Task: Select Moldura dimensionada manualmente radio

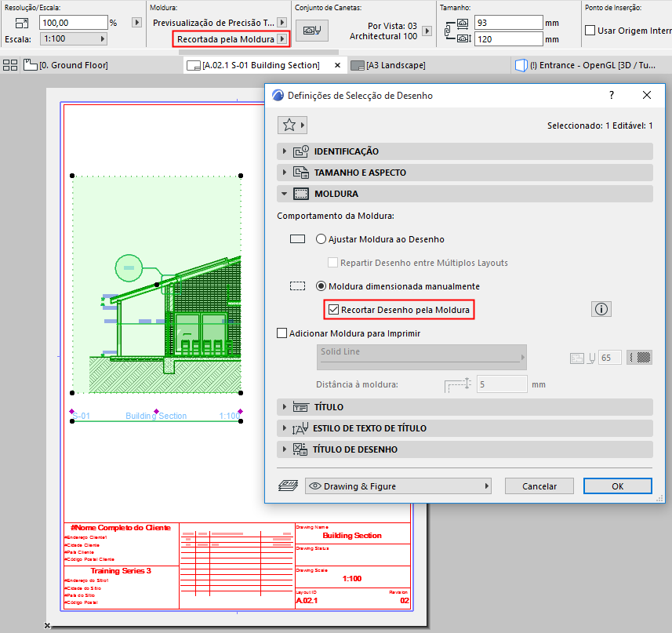Action: pos(321,286)
